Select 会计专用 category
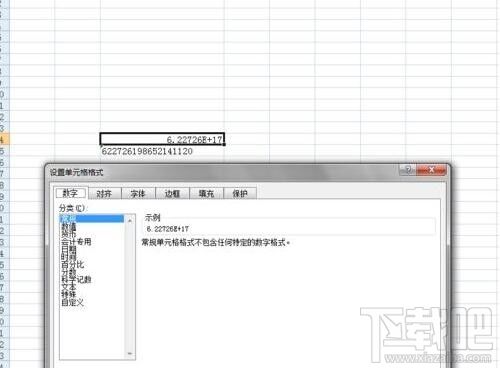The width and height of the screenshot is (500, 368). pos(76,241)
